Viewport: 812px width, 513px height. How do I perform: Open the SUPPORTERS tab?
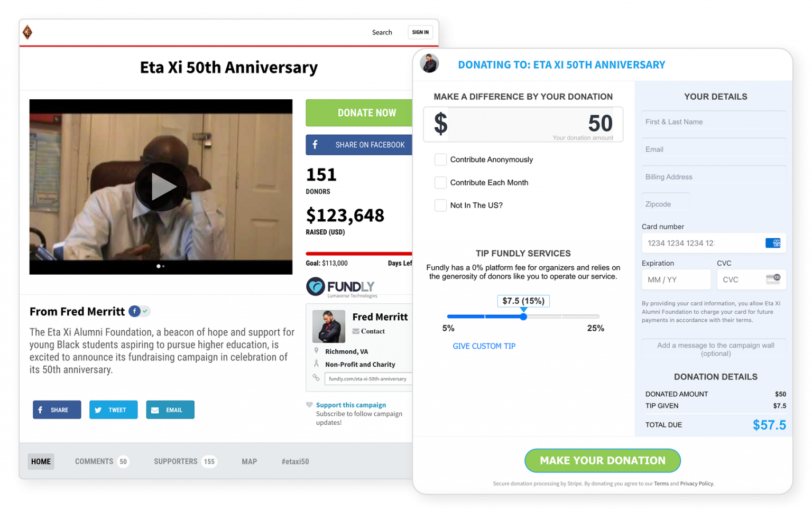tap(175, 461)
